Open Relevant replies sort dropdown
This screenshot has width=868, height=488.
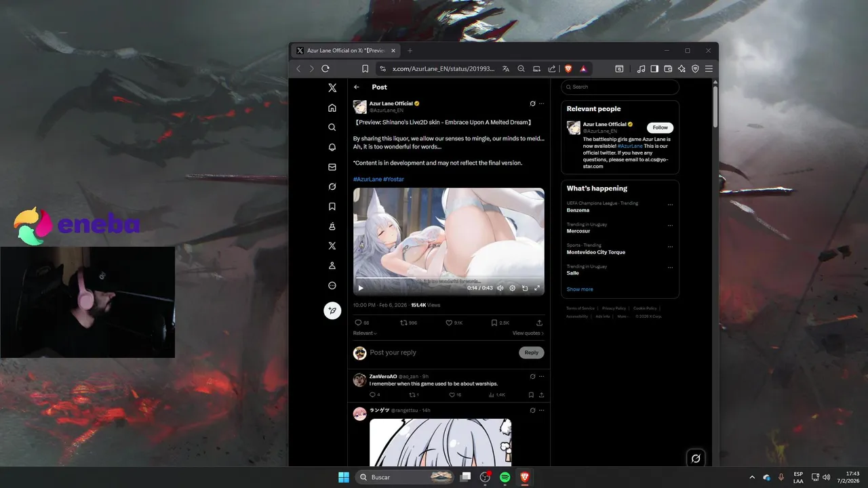(x=365, y=333)
